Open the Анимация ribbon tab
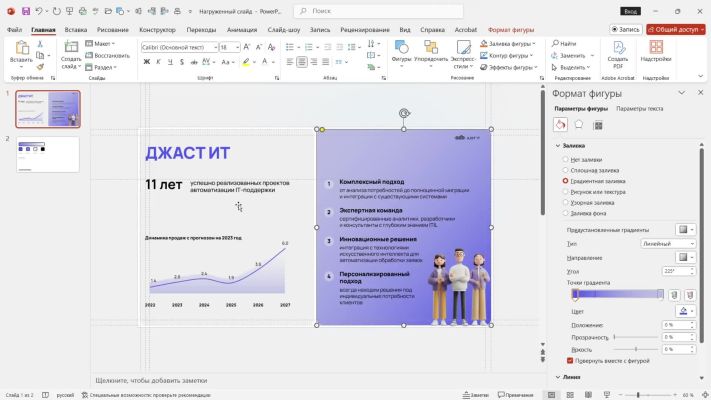The width and height of the screenshot is (711, 400). 242,29
